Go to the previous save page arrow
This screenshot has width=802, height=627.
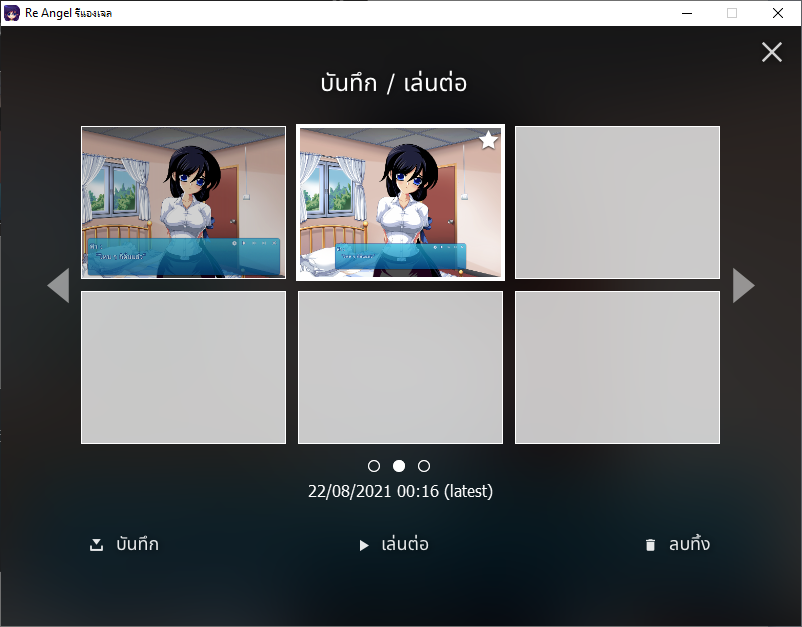58,285
